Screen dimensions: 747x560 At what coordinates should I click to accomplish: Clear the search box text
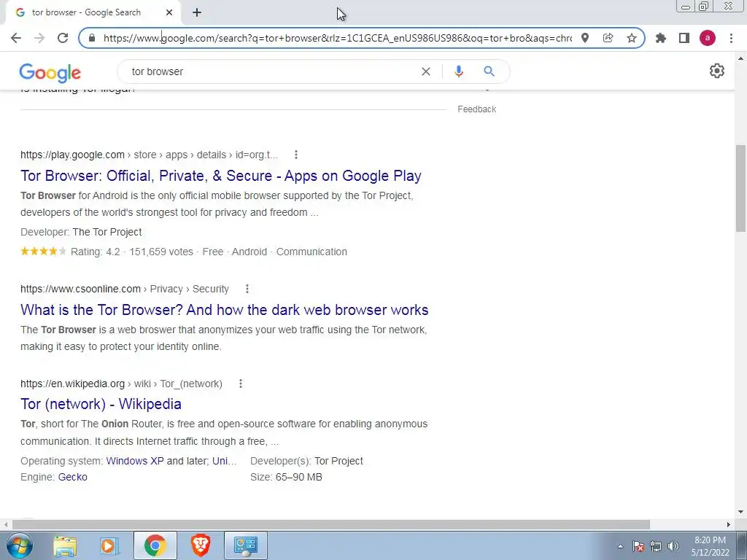point(426,71)
